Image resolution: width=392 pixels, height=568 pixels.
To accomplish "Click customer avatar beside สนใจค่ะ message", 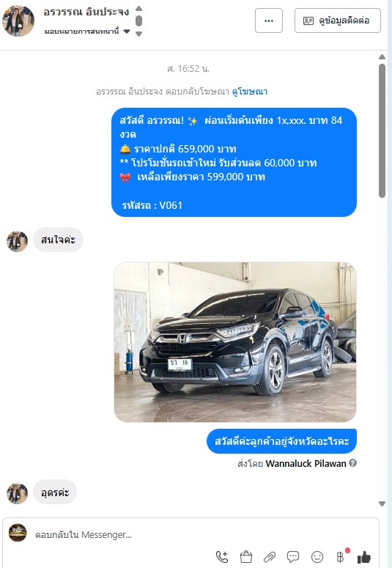I will pos(17,241).
